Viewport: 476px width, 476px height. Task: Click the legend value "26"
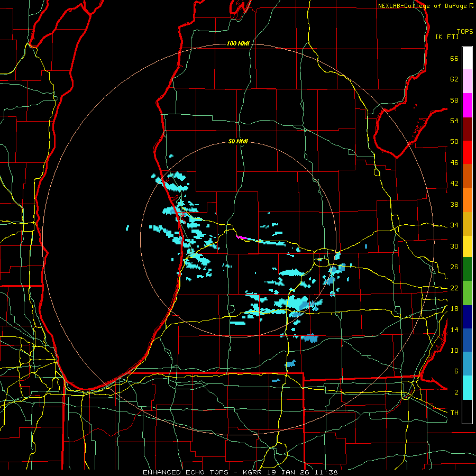tap(454, 267)
